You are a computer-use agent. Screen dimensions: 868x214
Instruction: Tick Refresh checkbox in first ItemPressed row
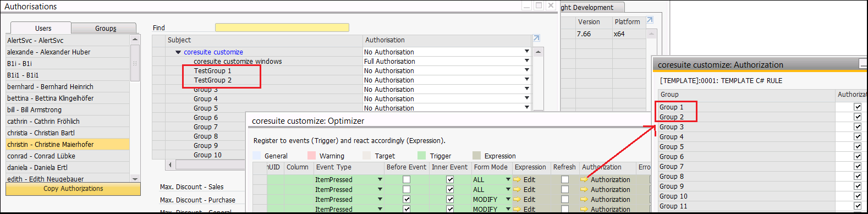pyautogui.click(x=565, y=180)
